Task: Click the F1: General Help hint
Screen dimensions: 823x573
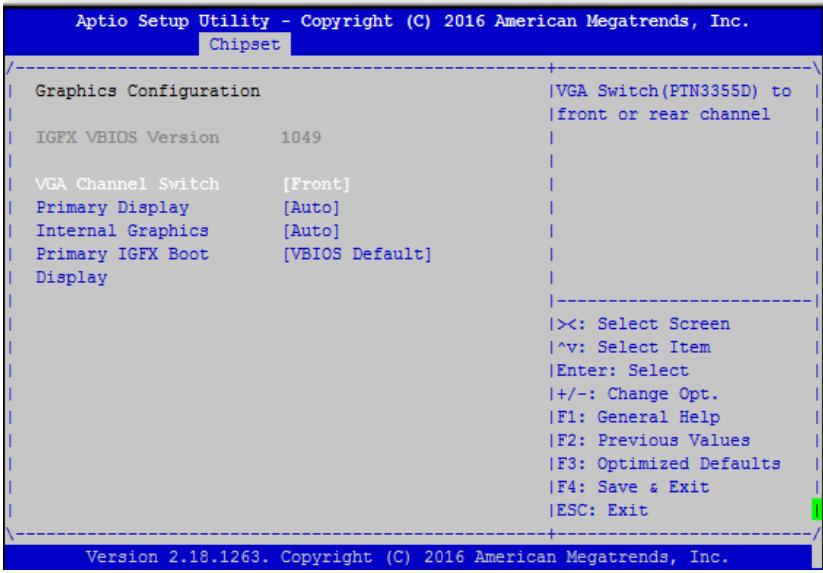Action: point(638,417)
